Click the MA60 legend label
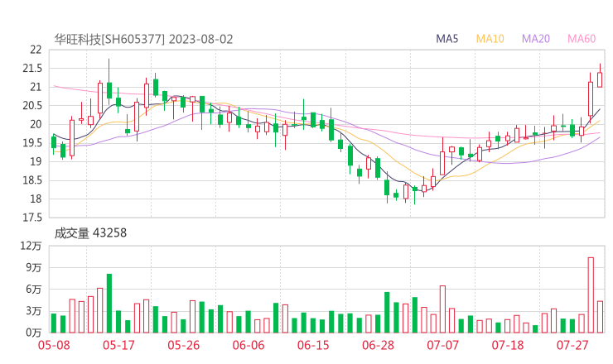Screen dimensions: 613x364 (582, 39)
